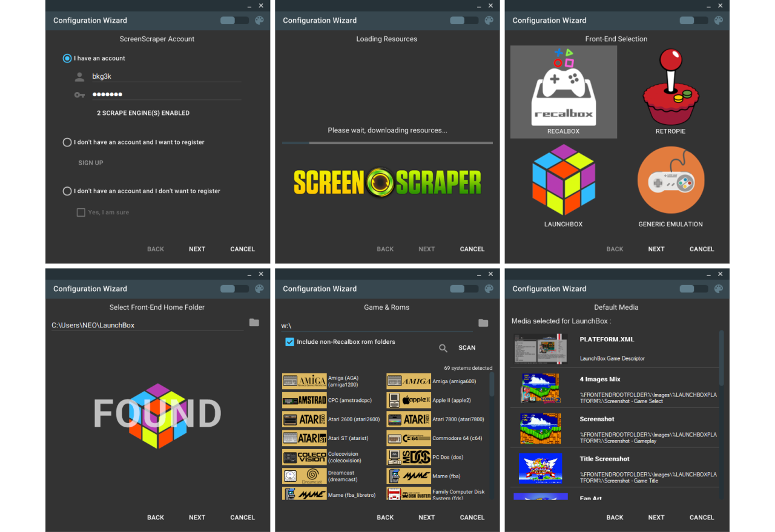Click the SIGN UP link
The width and height of the screenshot is (775, 532).
(91, 163)
